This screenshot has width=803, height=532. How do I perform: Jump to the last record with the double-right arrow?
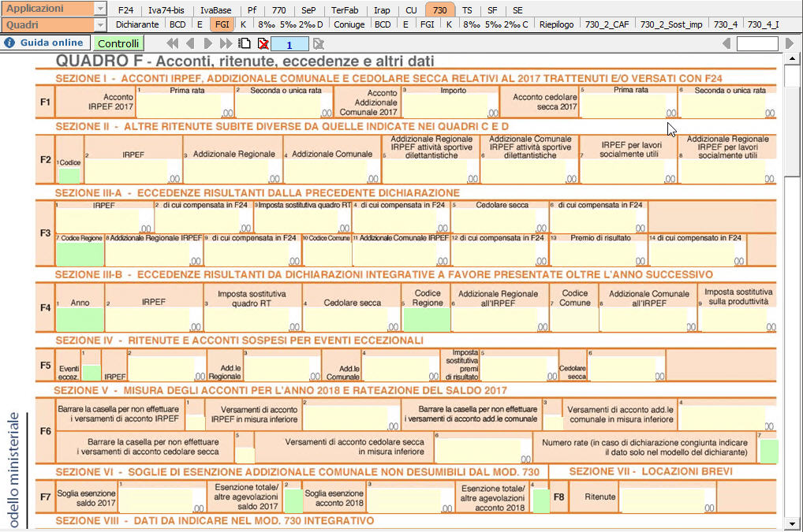click(226, 43)
